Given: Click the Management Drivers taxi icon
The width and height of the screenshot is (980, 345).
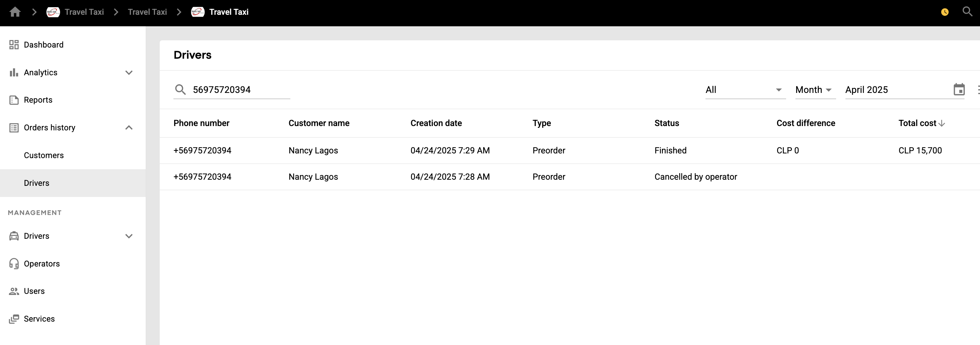Looking at the screenshot, I should pos(14,236).
